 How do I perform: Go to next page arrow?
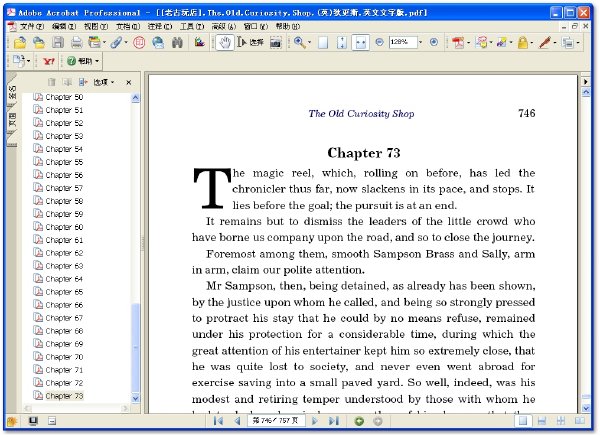pyautogui.click(x=315, y=421)
